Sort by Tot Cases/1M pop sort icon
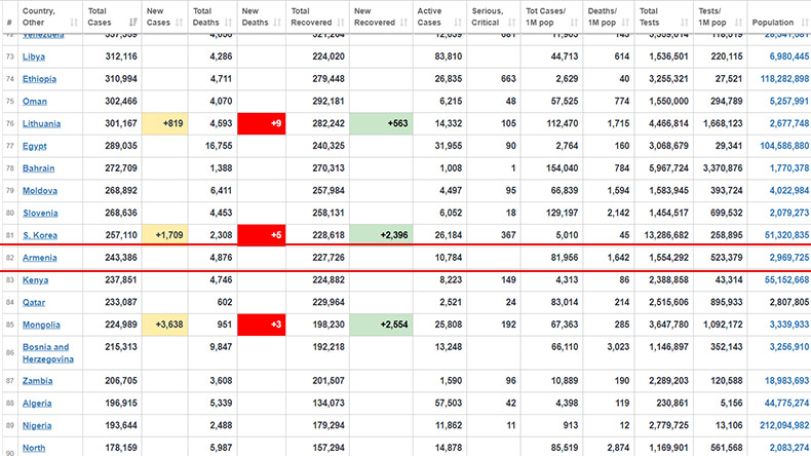The height and width of the screenshot is (456, 811). point(574,22)
